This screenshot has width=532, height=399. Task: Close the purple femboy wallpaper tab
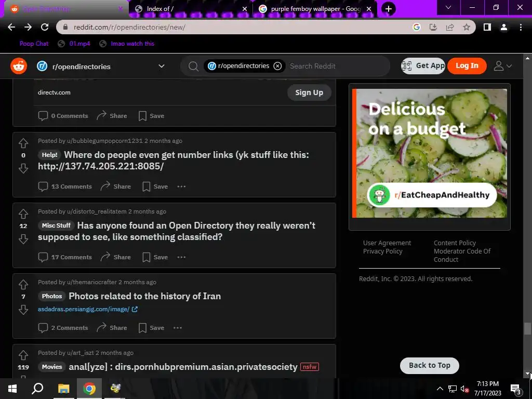(x=369, y=9)
